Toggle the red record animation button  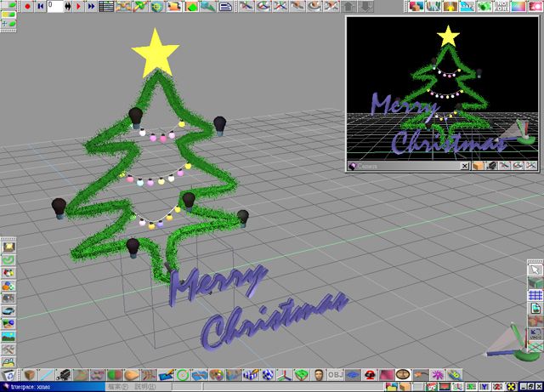(27, 6)
